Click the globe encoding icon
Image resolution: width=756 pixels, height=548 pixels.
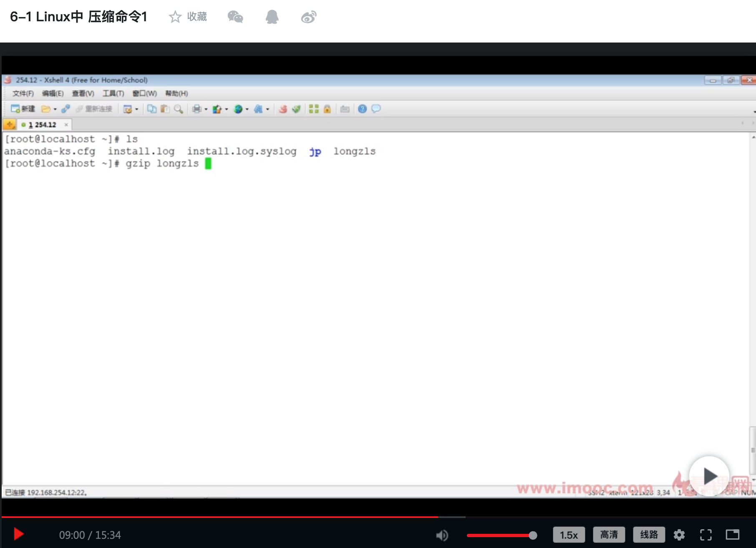238,109
